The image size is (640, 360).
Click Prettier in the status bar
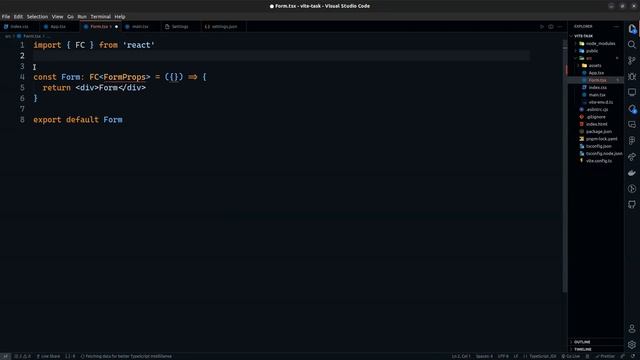[605, 356]
